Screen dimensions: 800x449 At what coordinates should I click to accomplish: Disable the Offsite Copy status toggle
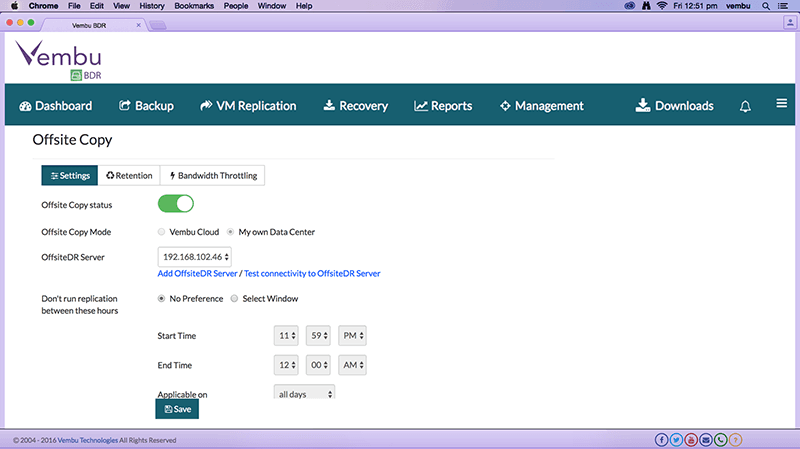175,204
